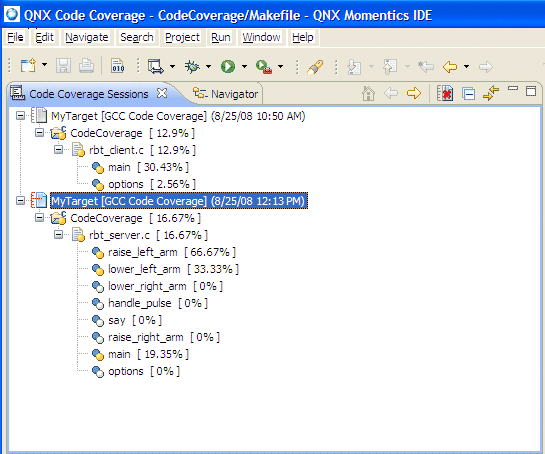
Task: Open the New wizard dropdown arrow
Action: point(44,65)
